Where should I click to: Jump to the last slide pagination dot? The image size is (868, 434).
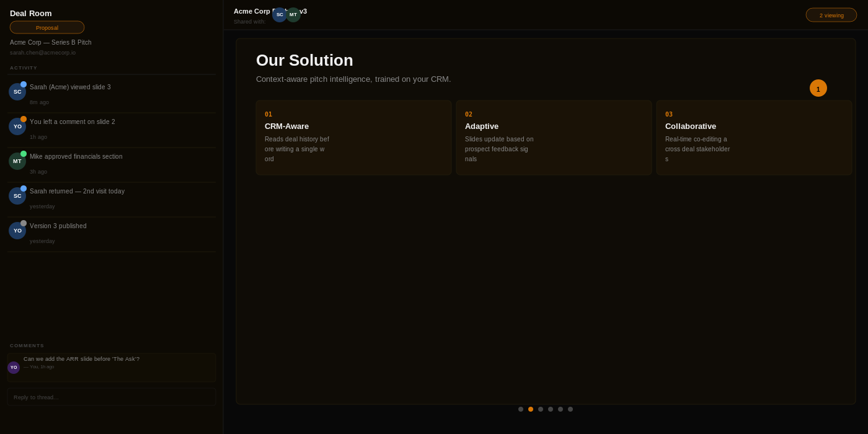point(570,409)
